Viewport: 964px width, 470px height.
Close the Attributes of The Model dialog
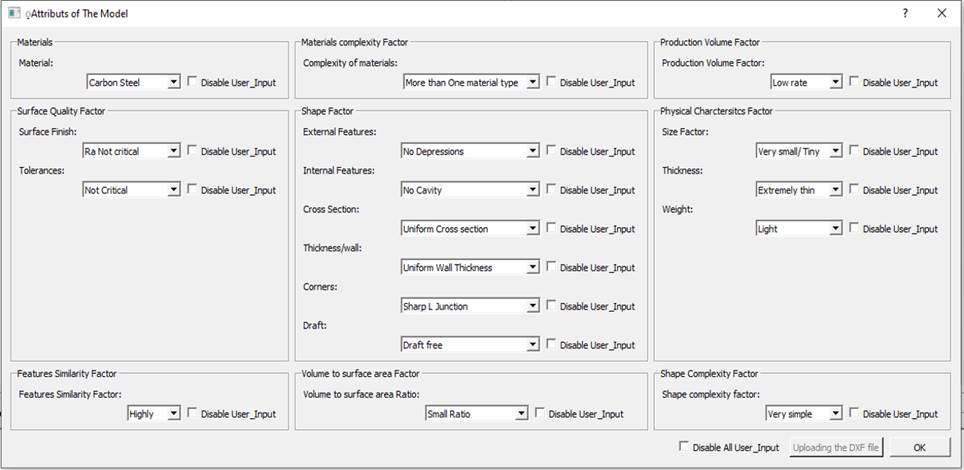coord(941,14)
